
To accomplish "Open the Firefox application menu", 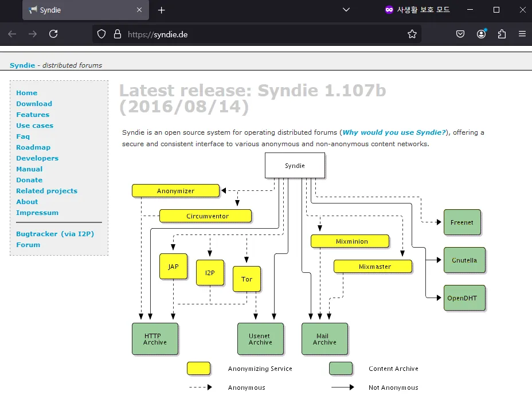I will coord(522,34).
